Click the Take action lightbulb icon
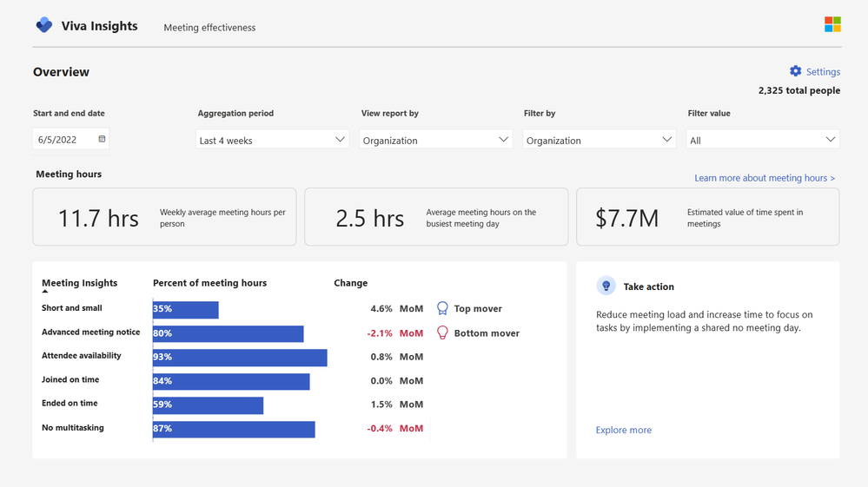Image resolution: width=868 pixels, height=487 pixels. pos(606,286)
